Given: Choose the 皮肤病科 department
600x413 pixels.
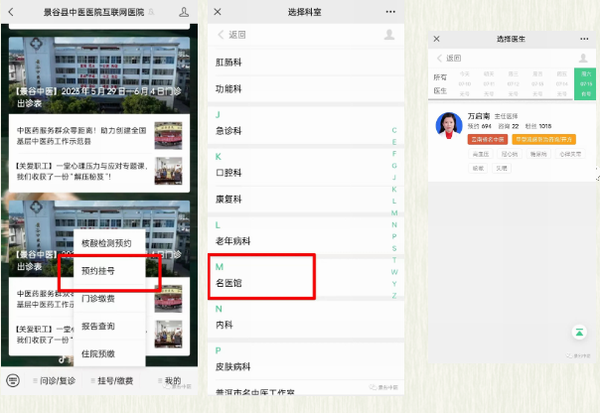Looking at the screenshot, I should tap(306, 367).
